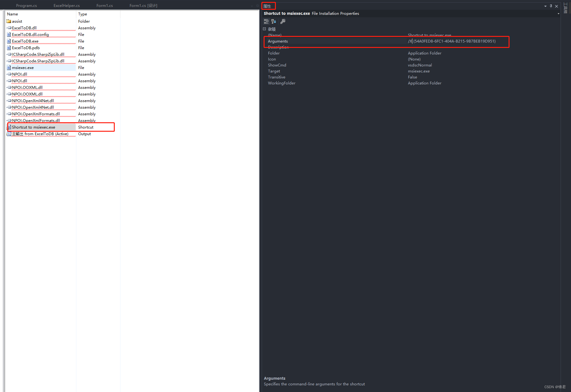
Task: Select the ExcelToDB.dll.config file name
Action: 30,35
